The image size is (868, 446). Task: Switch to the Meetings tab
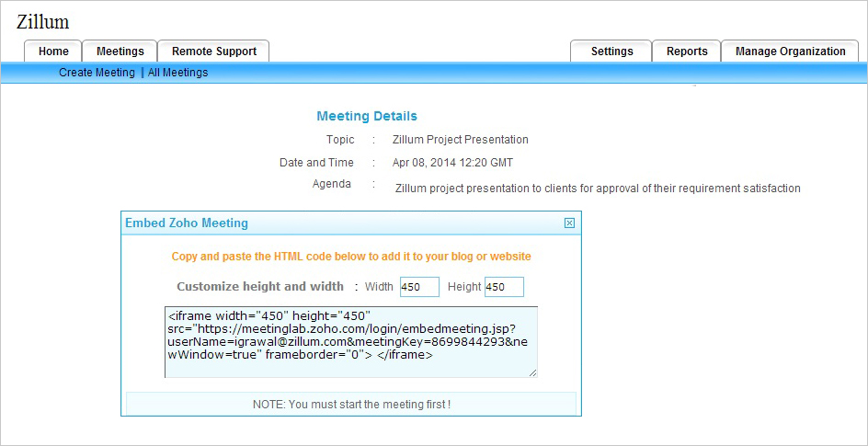(120, 51)
